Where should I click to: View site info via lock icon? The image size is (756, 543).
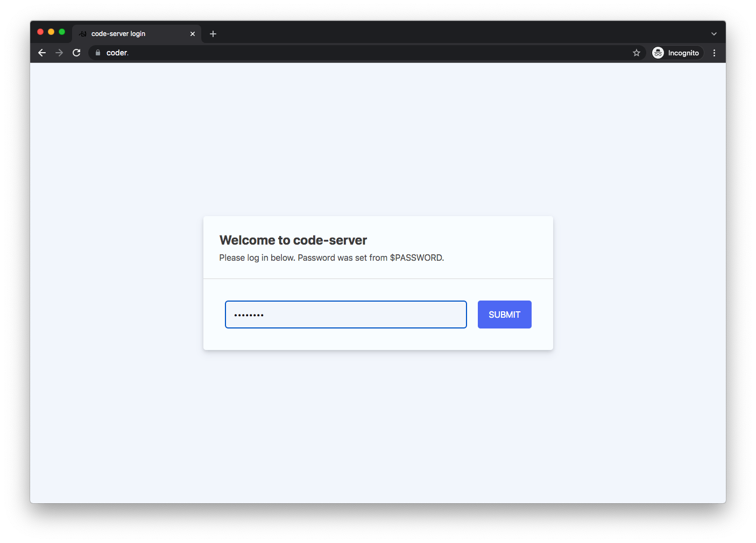pyautogui.click(x=98, y=53)
